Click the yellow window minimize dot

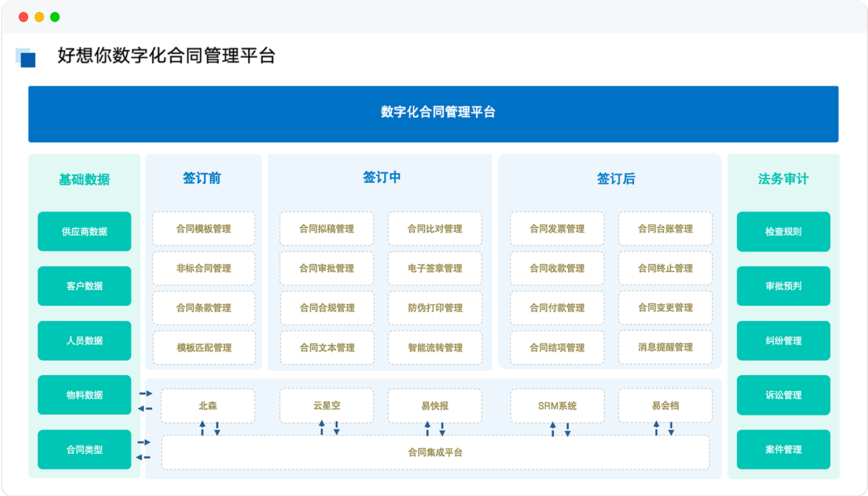pyautogui.click(x=39, y=17)
